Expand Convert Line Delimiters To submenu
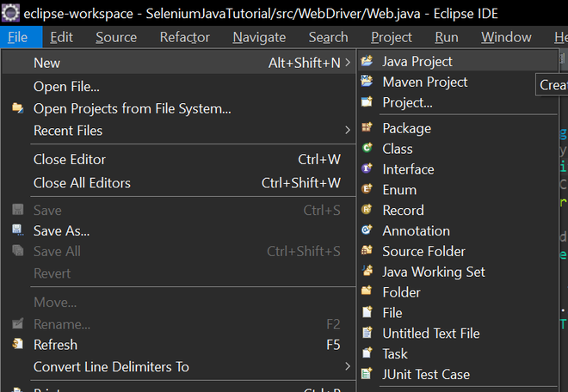This screenshot has height=392, width=568. click(347, 367)
